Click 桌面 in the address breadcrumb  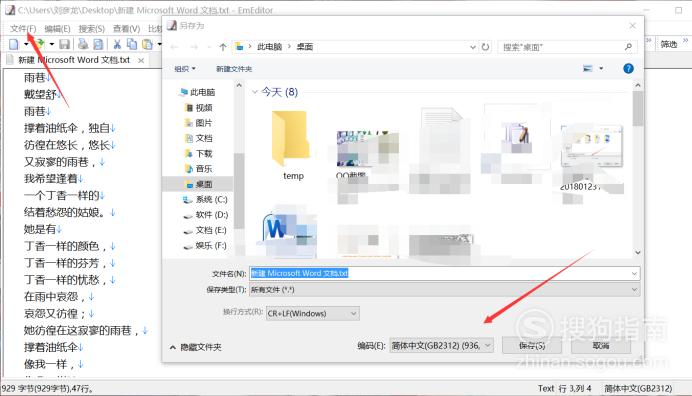click(x=305, y=47)
